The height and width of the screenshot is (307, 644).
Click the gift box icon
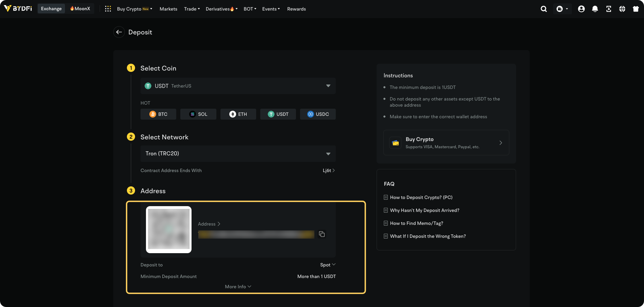pyautogui.click(x=635, y=9)
